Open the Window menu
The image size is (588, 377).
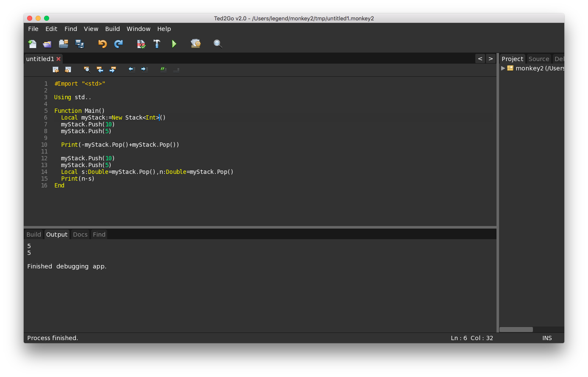tap(139, 29)
